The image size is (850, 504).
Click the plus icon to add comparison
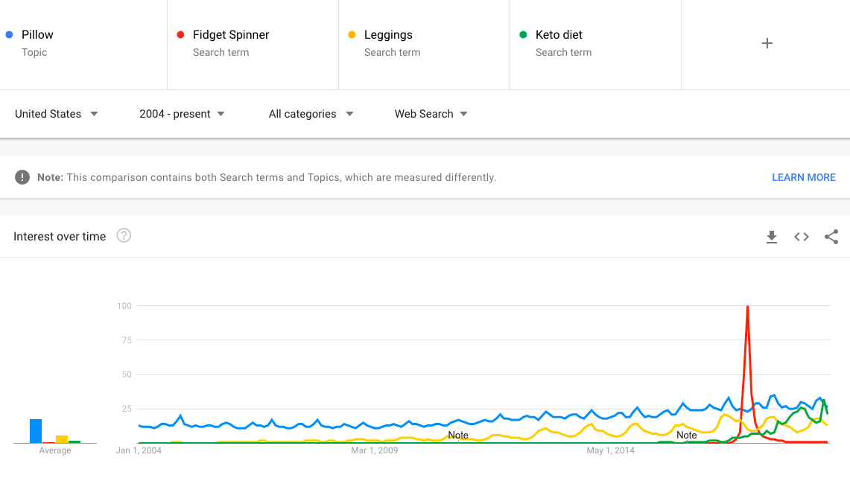(767, 43)
